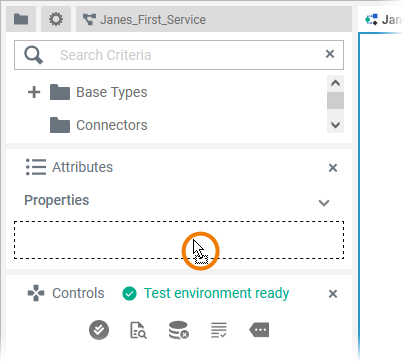Click the validate checkmark control icon

pyautogui.click(x=99, y=330)
